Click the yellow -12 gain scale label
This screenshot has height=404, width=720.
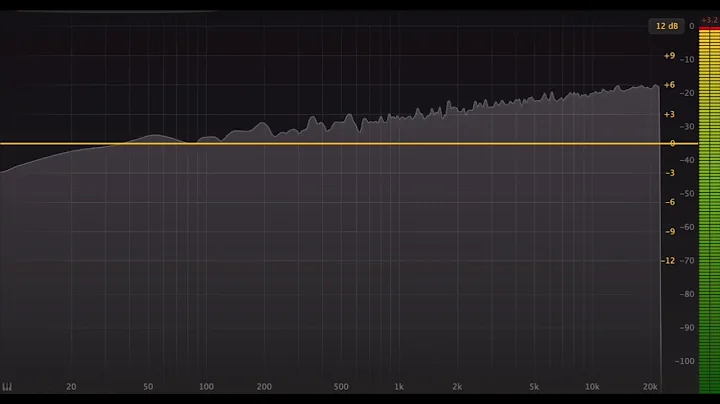(669, 261)
